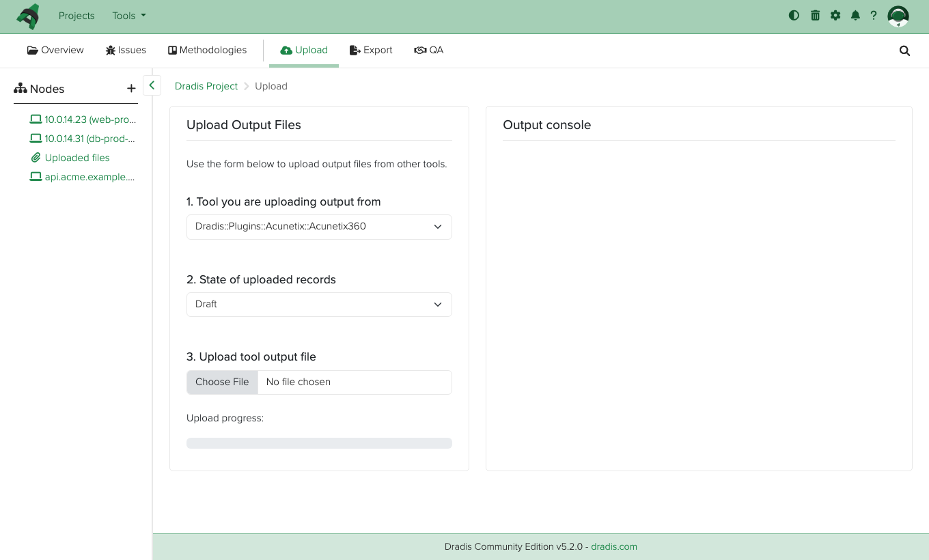Click the Output console heading
This screenshot has height=560, width=929.
click(547, 125)
